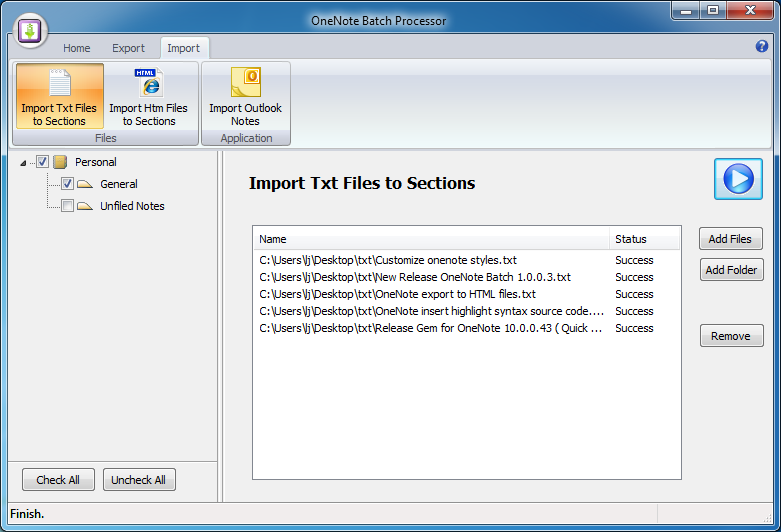The width and height of the screenshot is (781, 532).
Task: Select Release Gem for OneNote 10.0.0.43 row
Action: point(466,328)
